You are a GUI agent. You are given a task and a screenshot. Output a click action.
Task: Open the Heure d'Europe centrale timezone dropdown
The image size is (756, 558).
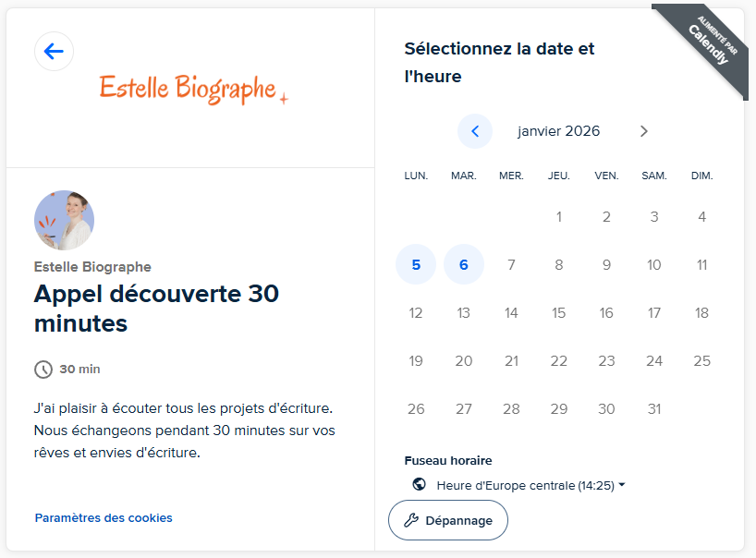click(x=525, y=485)
